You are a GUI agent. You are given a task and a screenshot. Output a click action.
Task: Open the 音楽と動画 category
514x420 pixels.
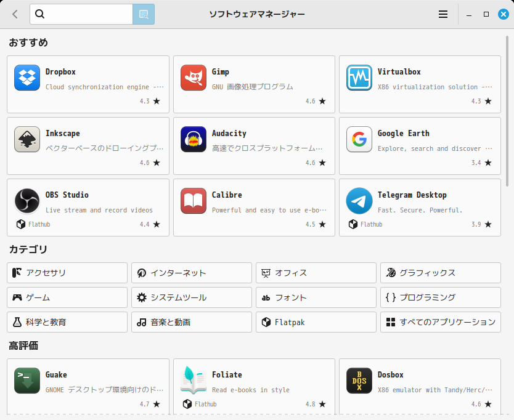tap(192, 322)
